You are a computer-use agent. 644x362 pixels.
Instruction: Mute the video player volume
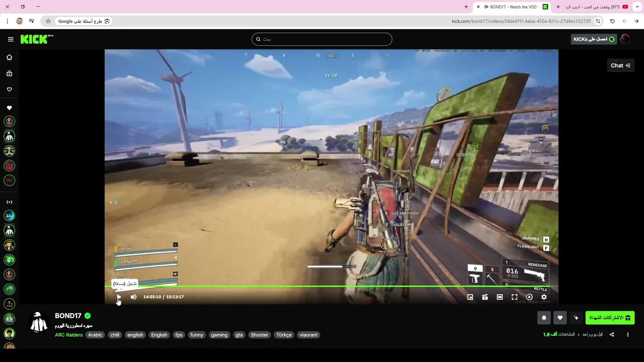[x=133, y=297]
